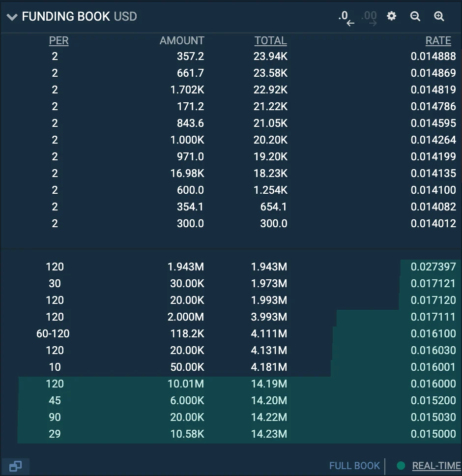Sort by the PER column header
The height and width of the screenshot is (476, 462).
pos(59,41)
